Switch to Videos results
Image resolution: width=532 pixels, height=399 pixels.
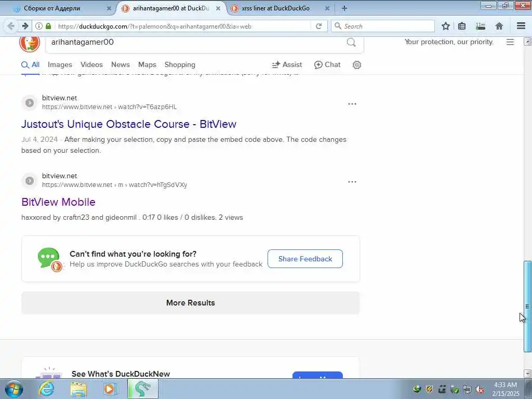click(x=91, y=64)
